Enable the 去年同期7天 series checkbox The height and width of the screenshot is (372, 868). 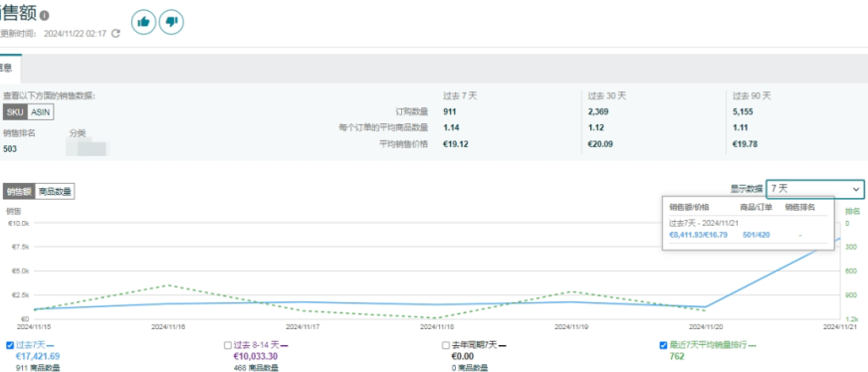[x=446, y=345]
